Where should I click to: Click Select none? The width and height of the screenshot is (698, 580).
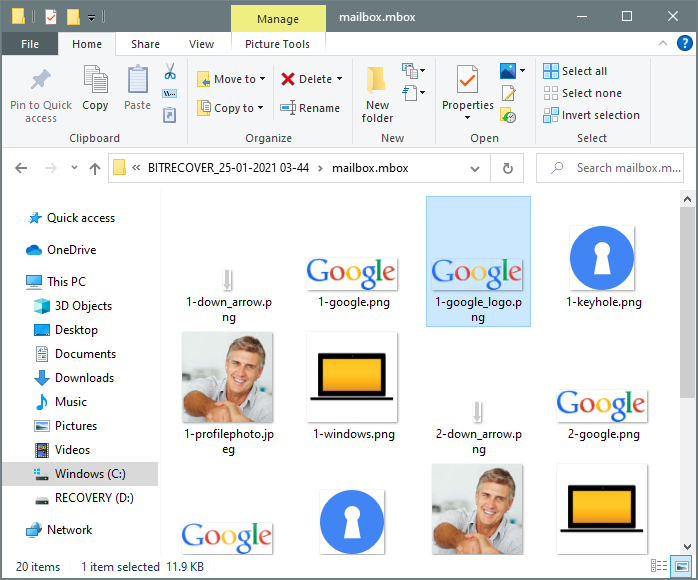click(582, 93)
